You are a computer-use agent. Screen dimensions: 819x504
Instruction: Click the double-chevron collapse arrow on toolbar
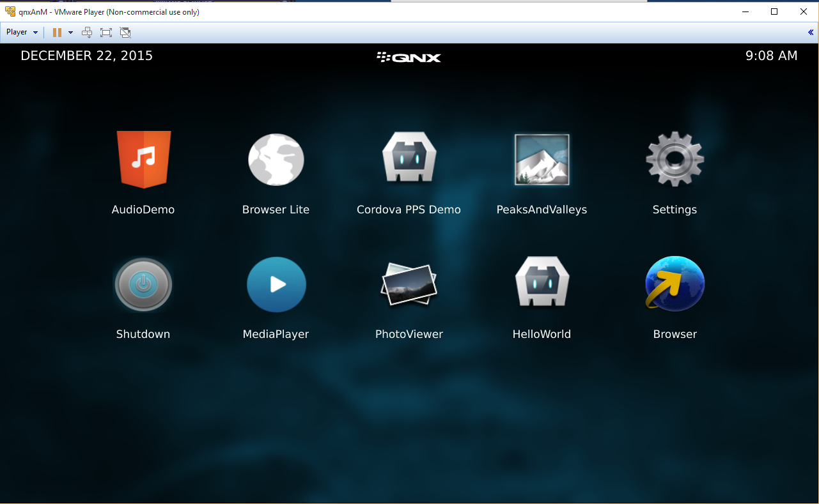coord(811,32)
